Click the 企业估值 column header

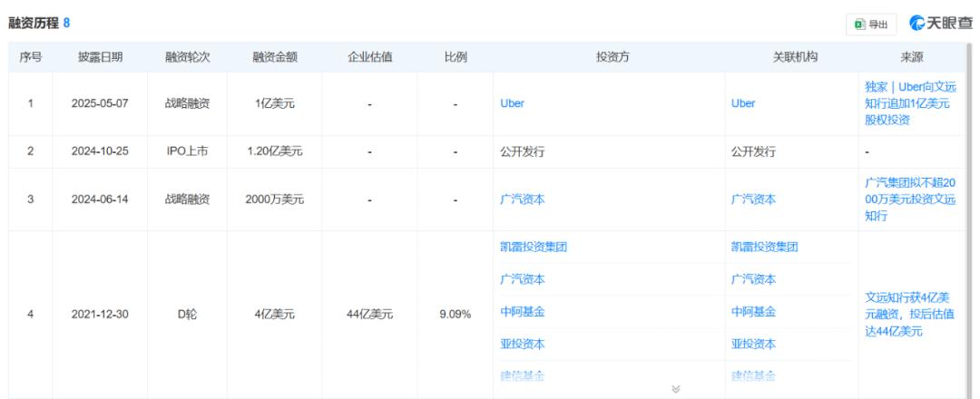point(370,57)
